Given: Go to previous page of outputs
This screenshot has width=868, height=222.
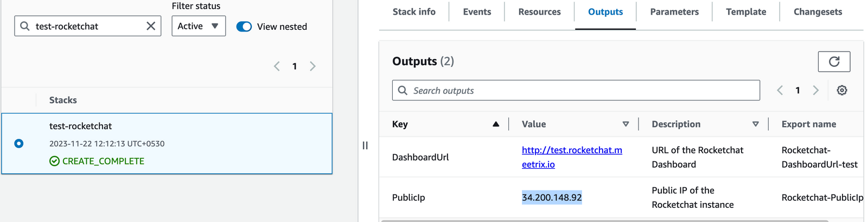Looking at the screenshot, I should 780,91.
